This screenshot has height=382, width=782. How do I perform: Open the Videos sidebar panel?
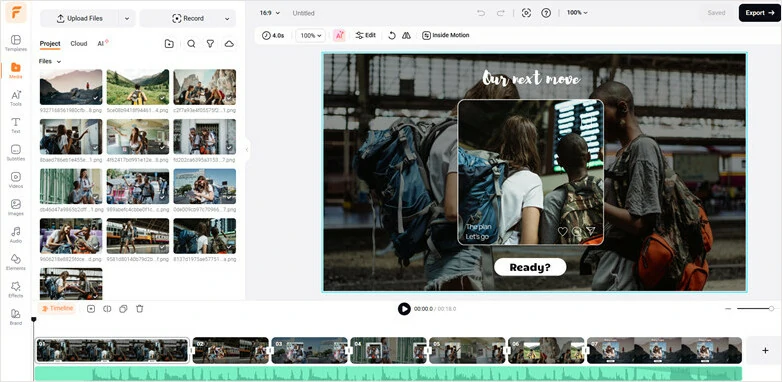tap(16, 180)
